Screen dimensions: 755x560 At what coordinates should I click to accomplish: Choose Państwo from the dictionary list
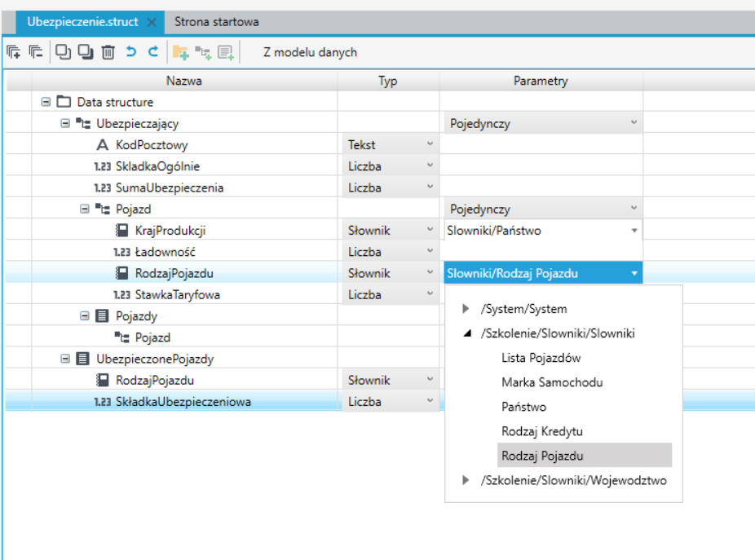click(524, 407)
